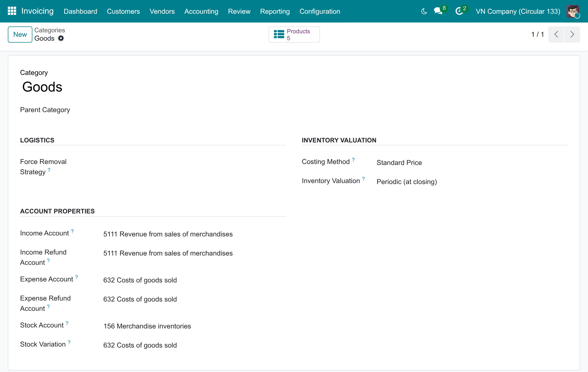Go back to Categories breadcrumb
588x372 pixels.
tap(49, 30)
